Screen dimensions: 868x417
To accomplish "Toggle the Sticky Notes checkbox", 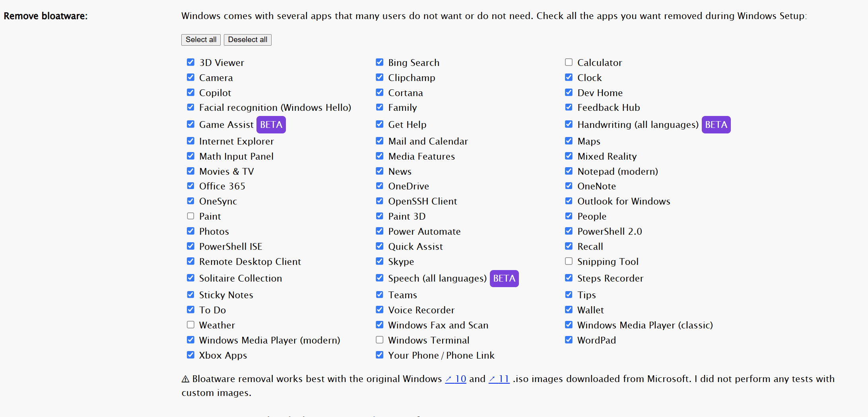I will tap(191, 295).
